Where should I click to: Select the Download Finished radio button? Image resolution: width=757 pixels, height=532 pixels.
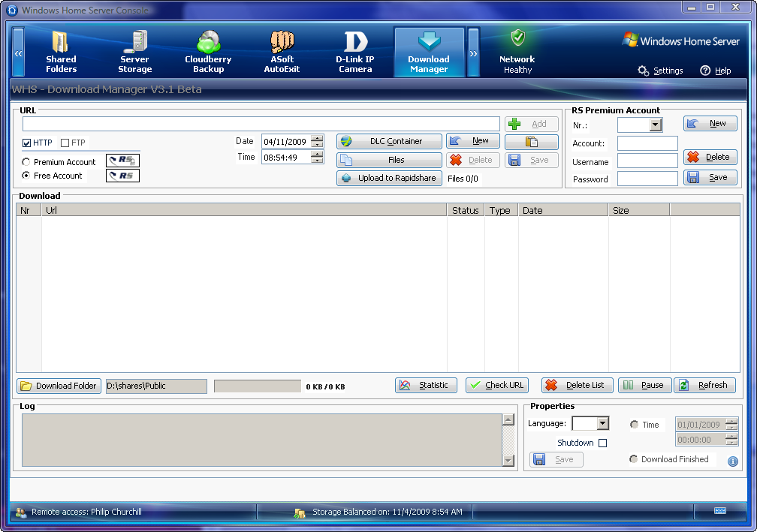633,459
